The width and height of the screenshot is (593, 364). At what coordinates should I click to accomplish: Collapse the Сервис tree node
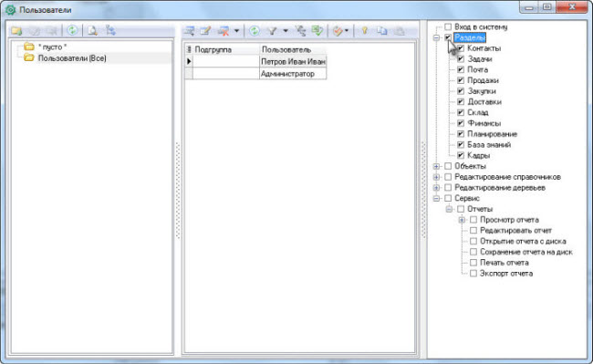click(436, 199)
